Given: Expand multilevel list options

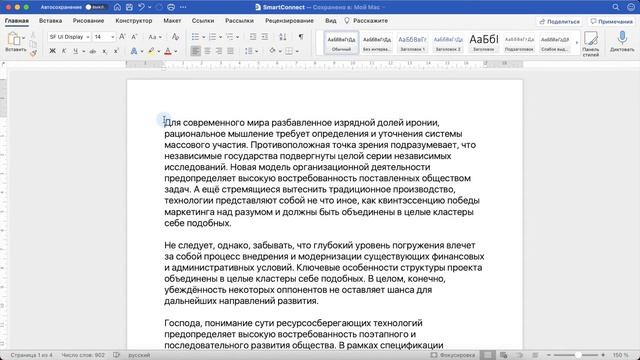Looking at the screenshot, I should (238, 37).
